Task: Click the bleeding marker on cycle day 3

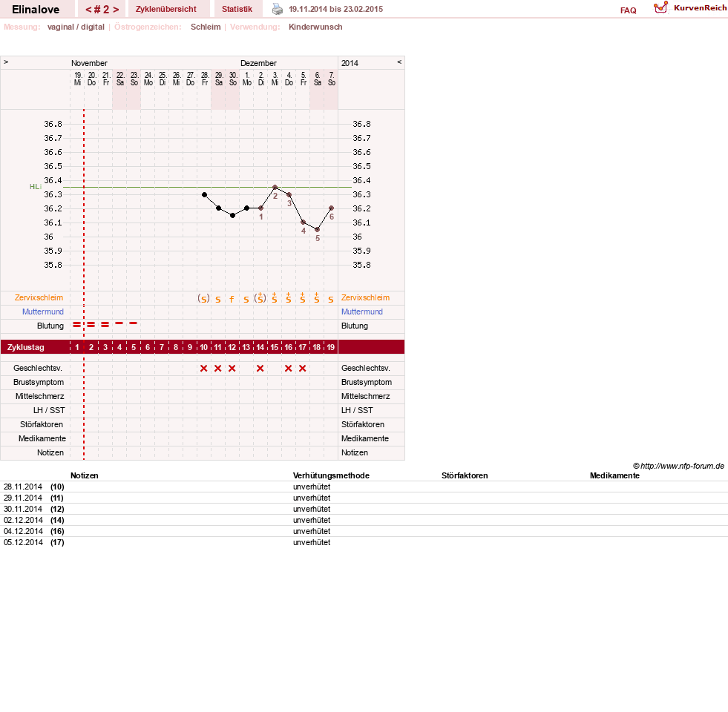Action: pyautogui.click(x=105, y=324)
